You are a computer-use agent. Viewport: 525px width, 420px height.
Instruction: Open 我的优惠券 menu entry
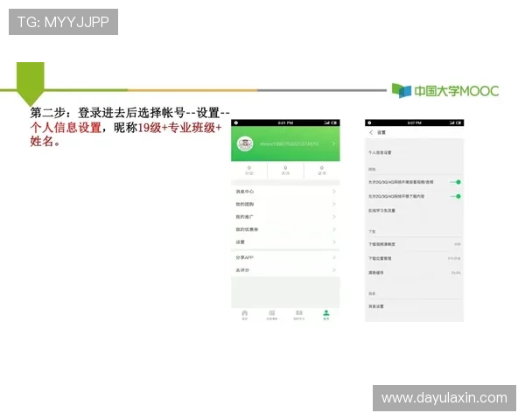285,229
